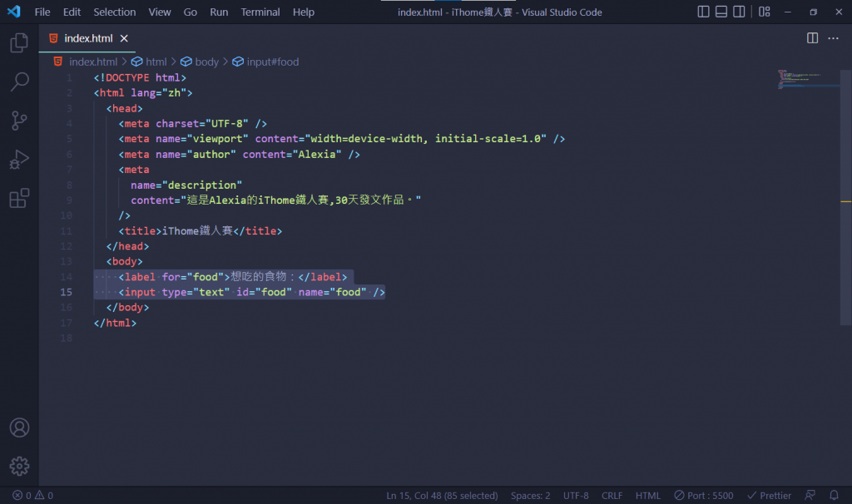
Task: Click the label for="food" code line
Action: pos(233,277)
